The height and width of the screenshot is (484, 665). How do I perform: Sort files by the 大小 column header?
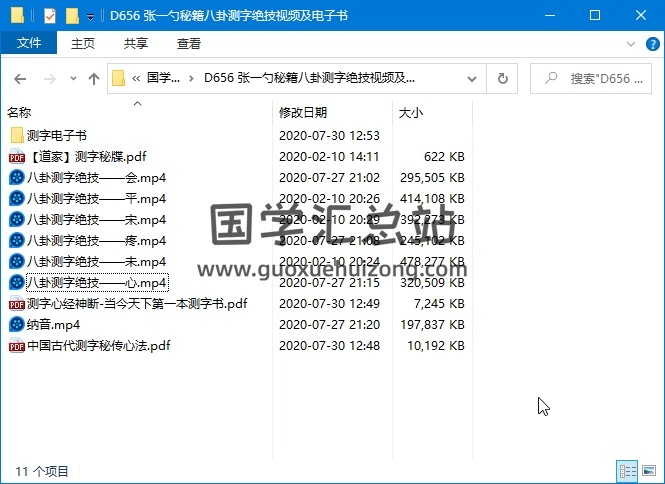[x=410, y=113]
